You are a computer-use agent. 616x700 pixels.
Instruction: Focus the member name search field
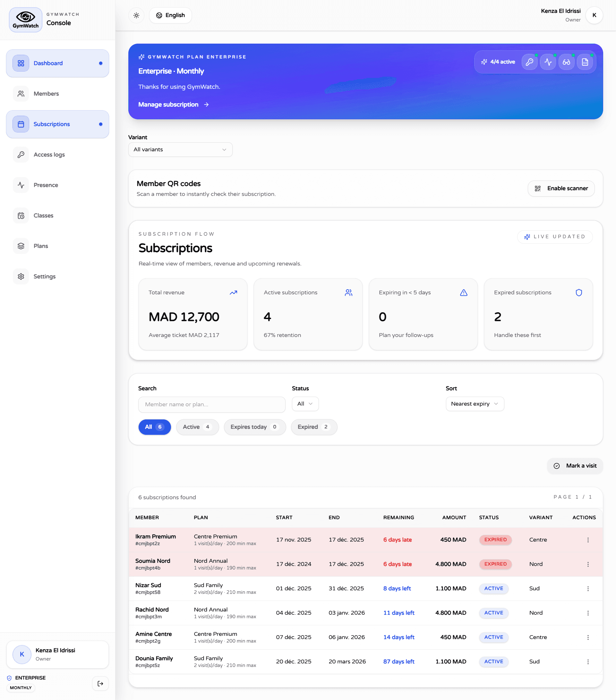(x=212, y=404)
